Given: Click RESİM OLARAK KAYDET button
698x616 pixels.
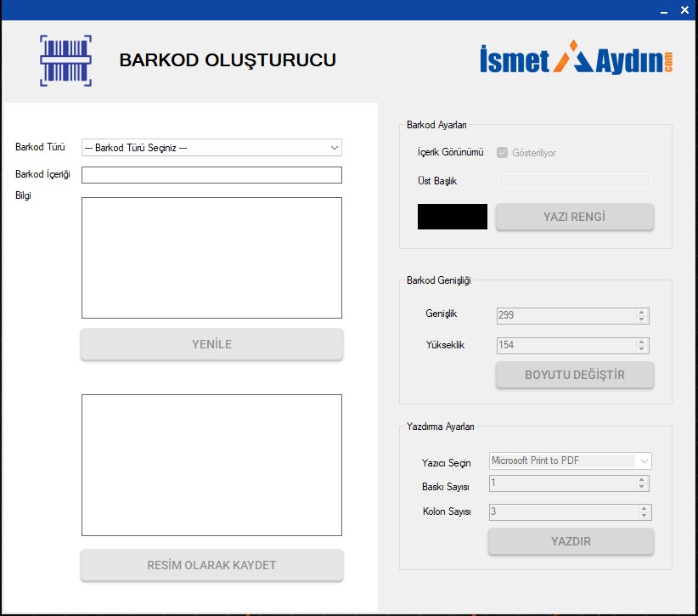Looking at the screenshot, I should coord(211,565).
